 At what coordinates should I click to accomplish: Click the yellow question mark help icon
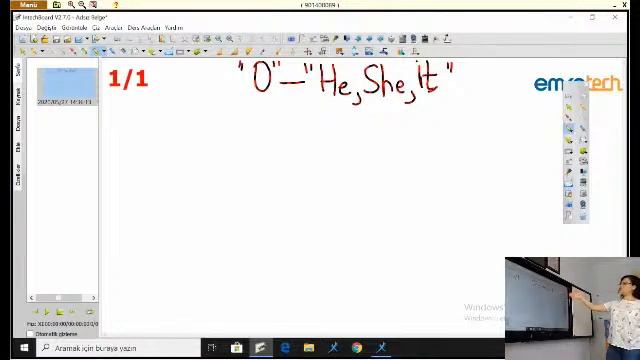click(116, 5)
